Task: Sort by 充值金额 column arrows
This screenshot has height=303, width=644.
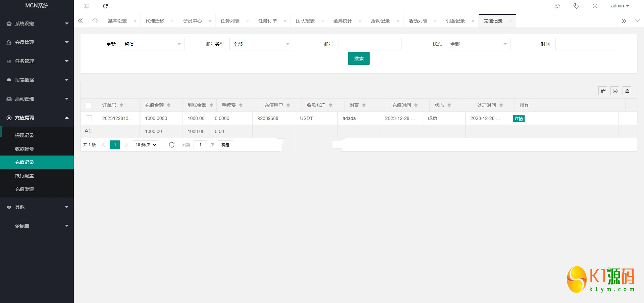Action: (x=169, y=105)
